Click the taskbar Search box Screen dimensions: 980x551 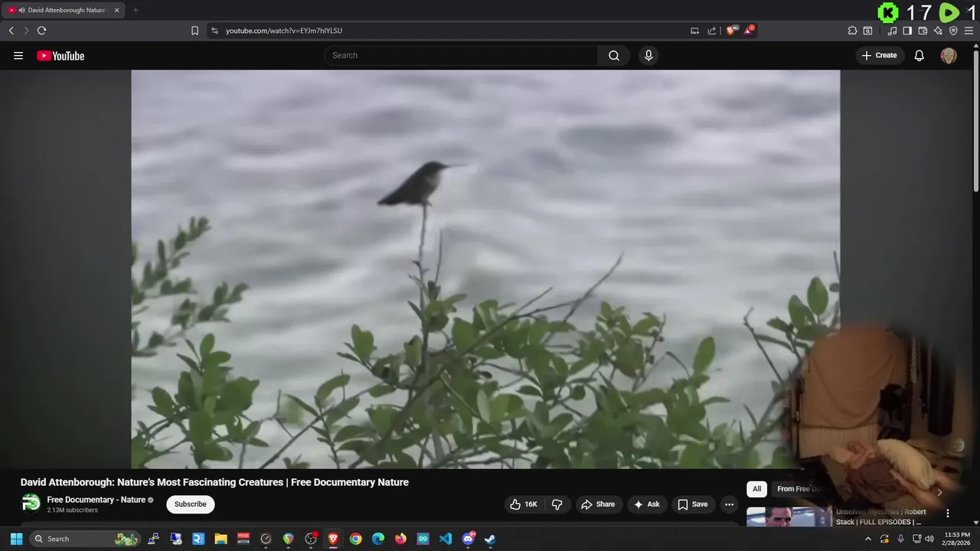[x=85, y=539]
